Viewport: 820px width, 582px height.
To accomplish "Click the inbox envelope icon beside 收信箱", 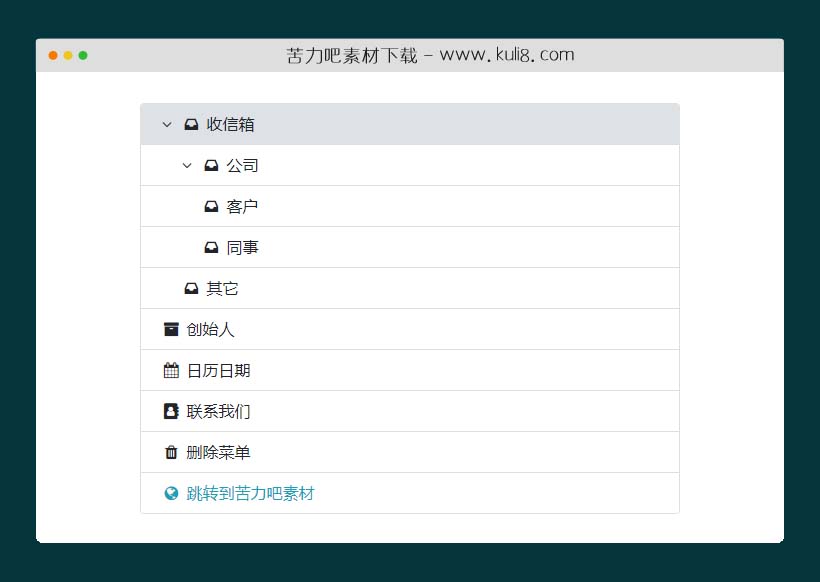I will 190,124.
